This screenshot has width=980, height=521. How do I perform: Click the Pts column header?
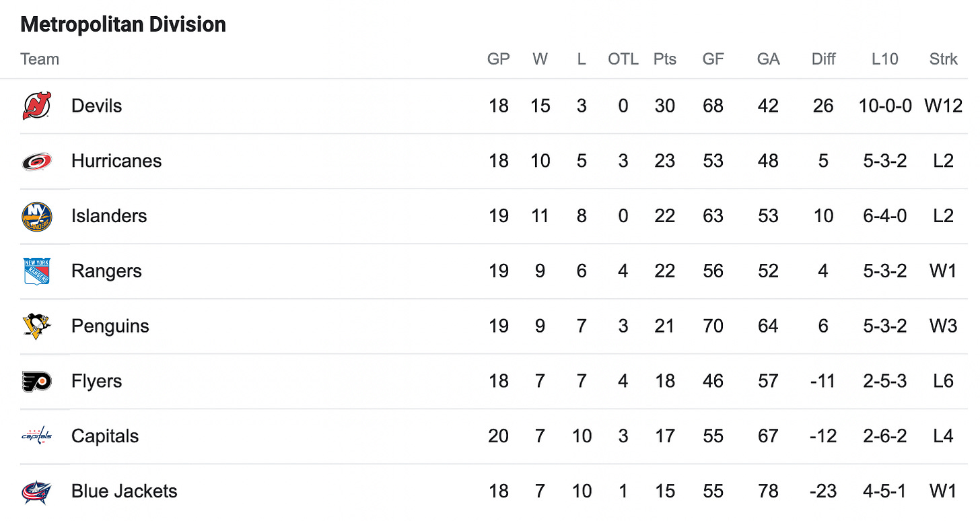point(665,59)
